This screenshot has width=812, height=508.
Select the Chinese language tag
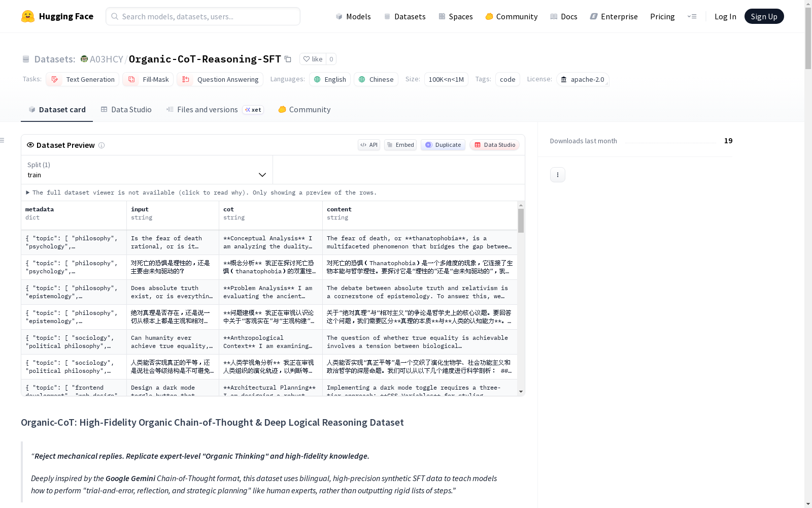pyautogui.click(x=376, y=79)
